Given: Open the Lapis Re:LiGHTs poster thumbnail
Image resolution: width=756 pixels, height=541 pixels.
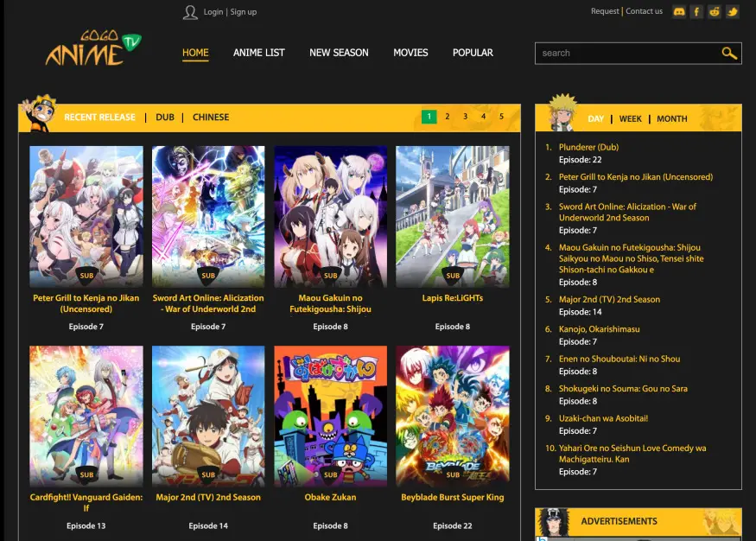Looking at the screenshot, I should [452, 217].
